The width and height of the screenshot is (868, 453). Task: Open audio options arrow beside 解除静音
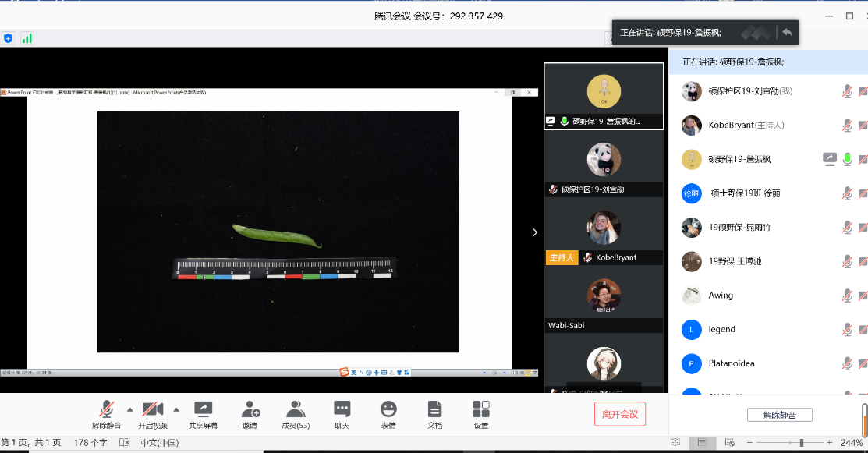point(129,409)
